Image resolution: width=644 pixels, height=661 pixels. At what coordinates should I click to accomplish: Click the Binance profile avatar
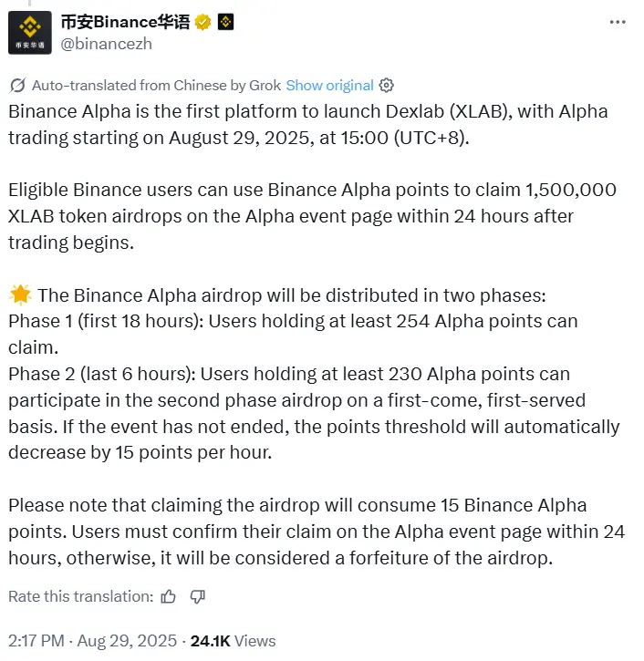click(x=32, y=33)
